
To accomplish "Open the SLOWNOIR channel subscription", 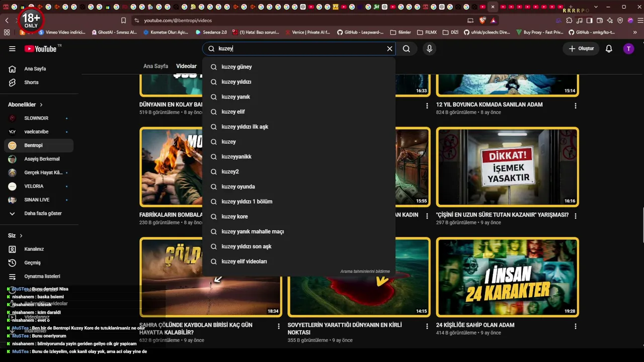I will [x=39, y=118].
